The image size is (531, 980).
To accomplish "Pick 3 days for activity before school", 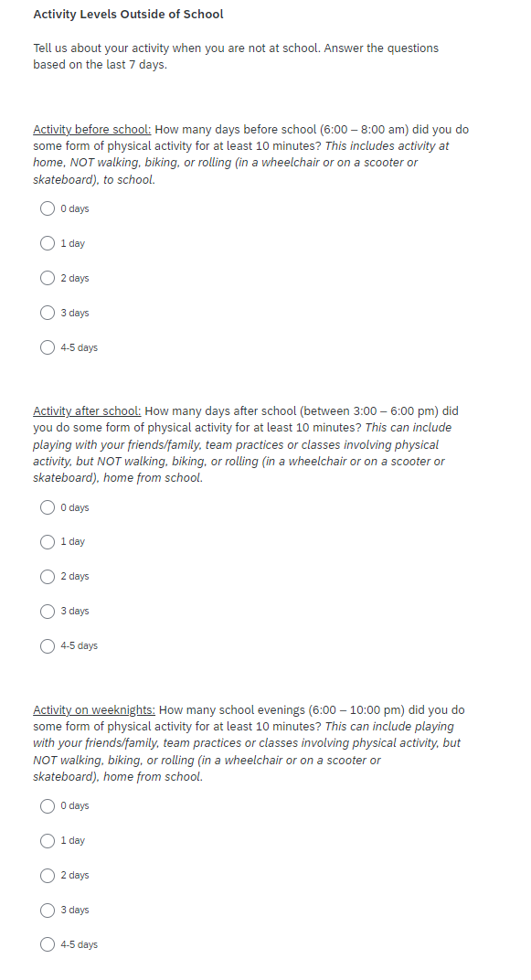I will click(48, 313).
